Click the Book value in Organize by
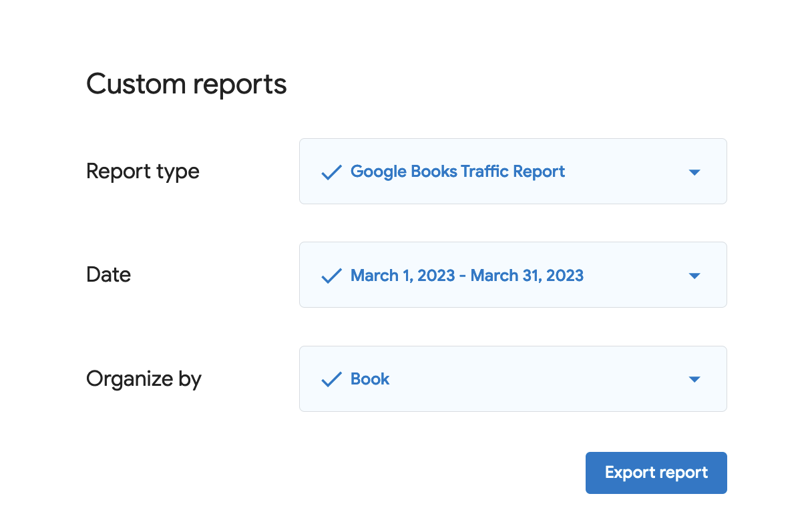 tap(370, 379)
